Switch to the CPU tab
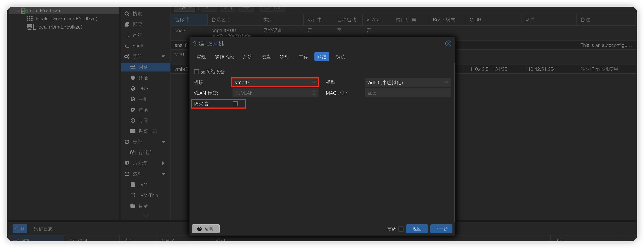644x248 pixels. (x=285, y=57)
